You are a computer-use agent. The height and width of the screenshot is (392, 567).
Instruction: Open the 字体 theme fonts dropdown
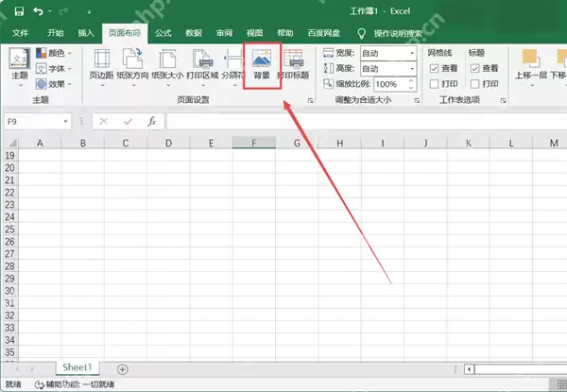tap(54, 69)
